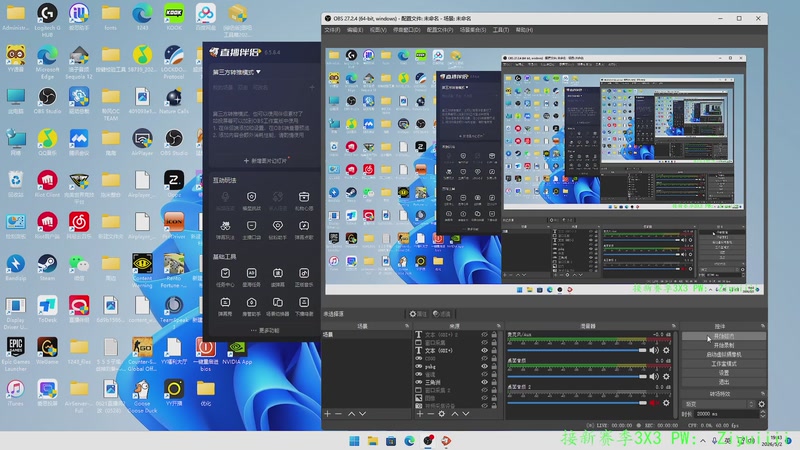Mute 桌面音频 using its speaker icon

point(654,377)
